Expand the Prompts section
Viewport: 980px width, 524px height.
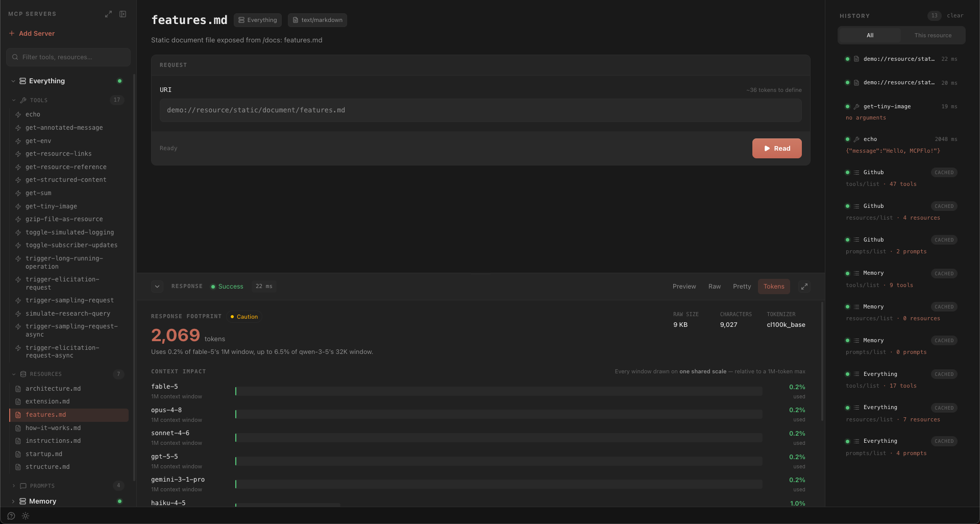(x=14, y=486)
